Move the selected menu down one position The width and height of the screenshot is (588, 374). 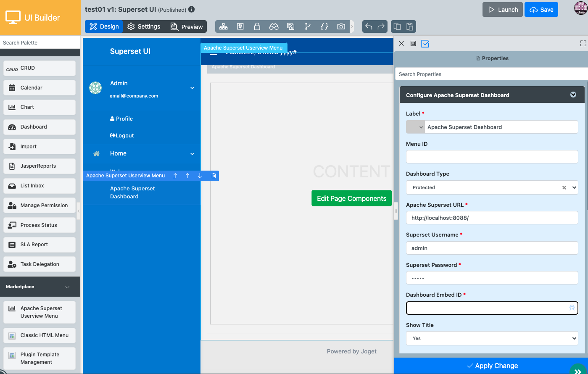[x=200, y=176]
